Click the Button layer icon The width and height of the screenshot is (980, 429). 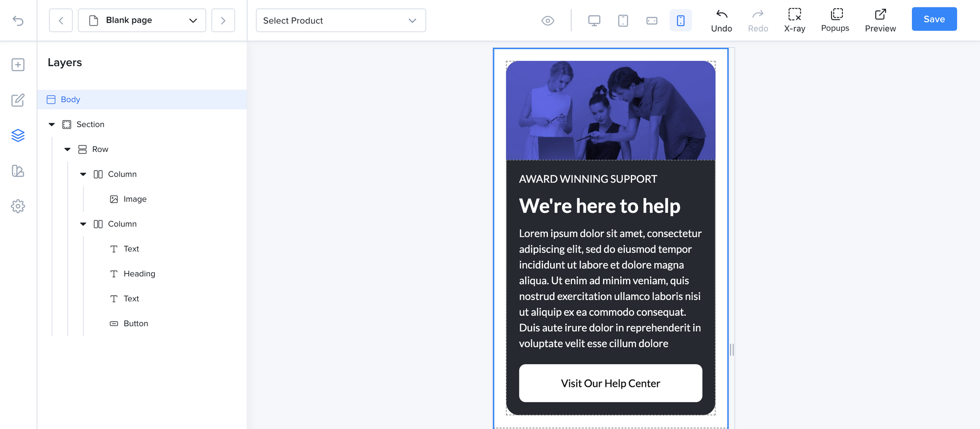(x=114, y=324)
